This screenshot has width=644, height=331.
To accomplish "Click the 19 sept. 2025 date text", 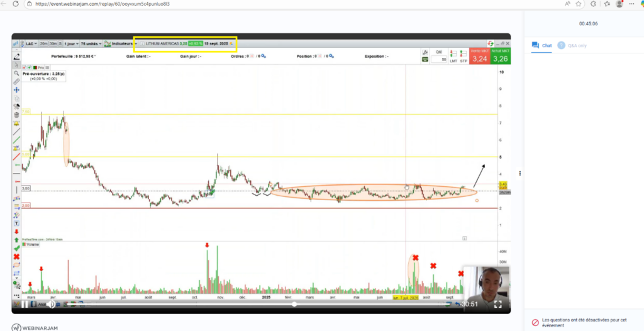I will pos(216,43).
